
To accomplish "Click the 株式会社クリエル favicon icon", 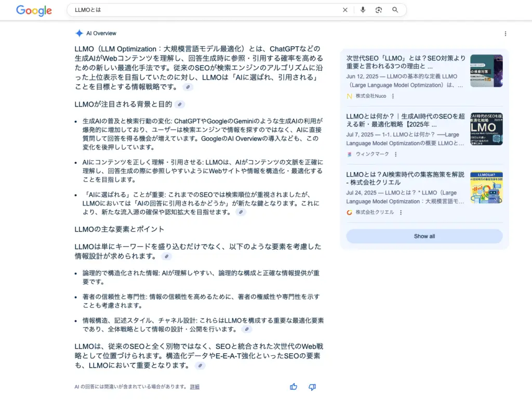I will coord(350,212).
